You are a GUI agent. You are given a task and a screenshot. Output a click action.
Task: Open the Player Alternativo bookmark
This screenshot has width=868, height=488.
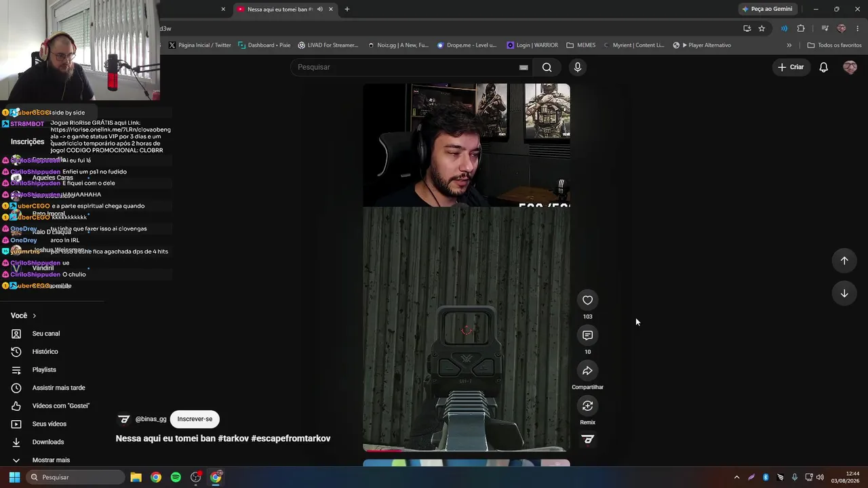(702, 45)
